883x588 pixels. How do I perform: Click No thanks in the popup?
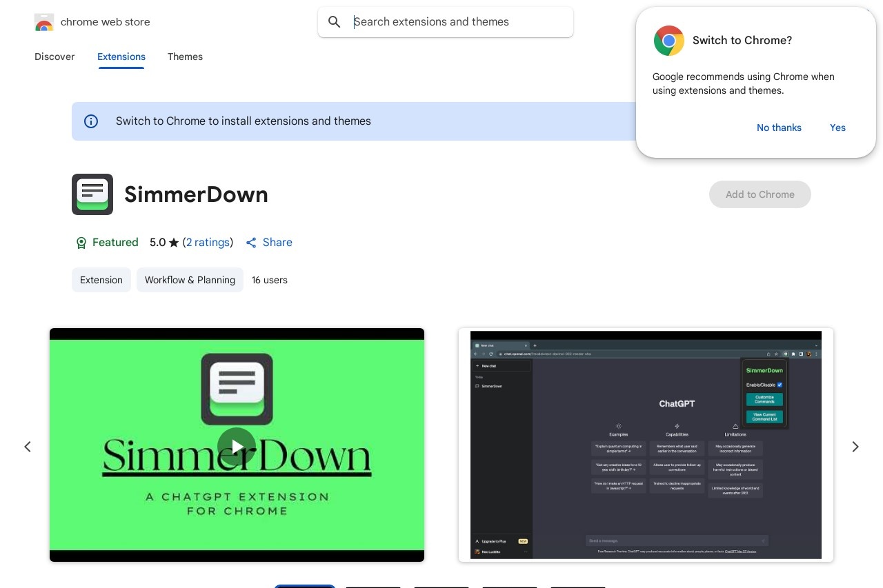click(x=779, y=128)
